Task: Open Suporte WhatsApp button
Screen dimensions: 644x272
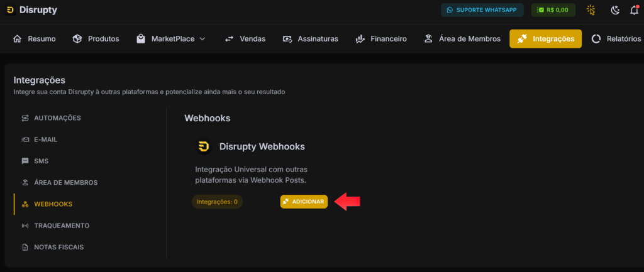Action: (482, 10)
